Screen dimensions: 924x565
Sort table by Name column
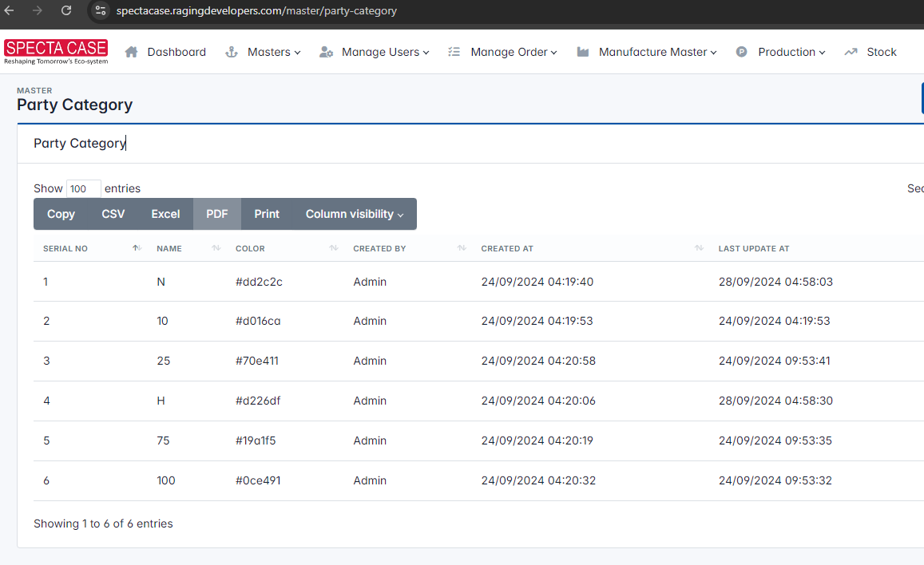[169, 249]
